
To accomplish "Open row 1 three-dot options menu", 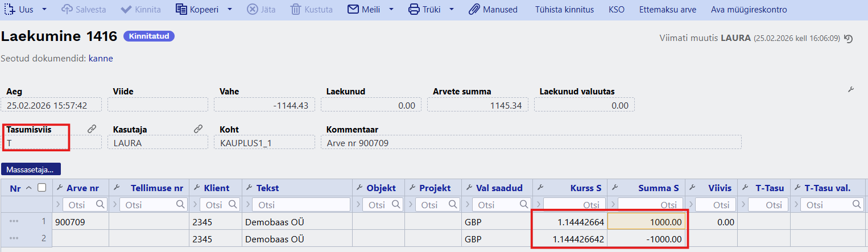I will click(x=14, y=222).
